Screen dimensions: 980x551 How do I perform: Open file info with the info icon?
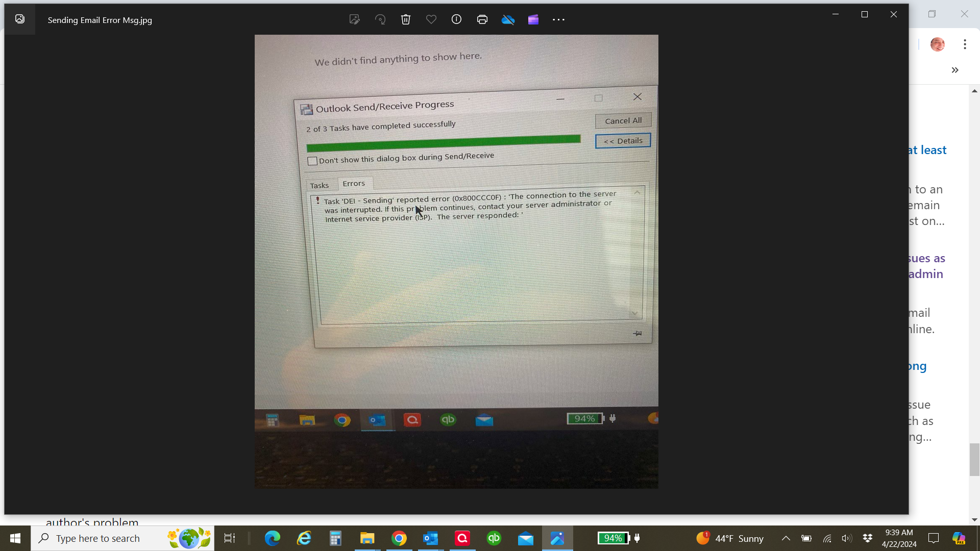(x=456, y=19)
